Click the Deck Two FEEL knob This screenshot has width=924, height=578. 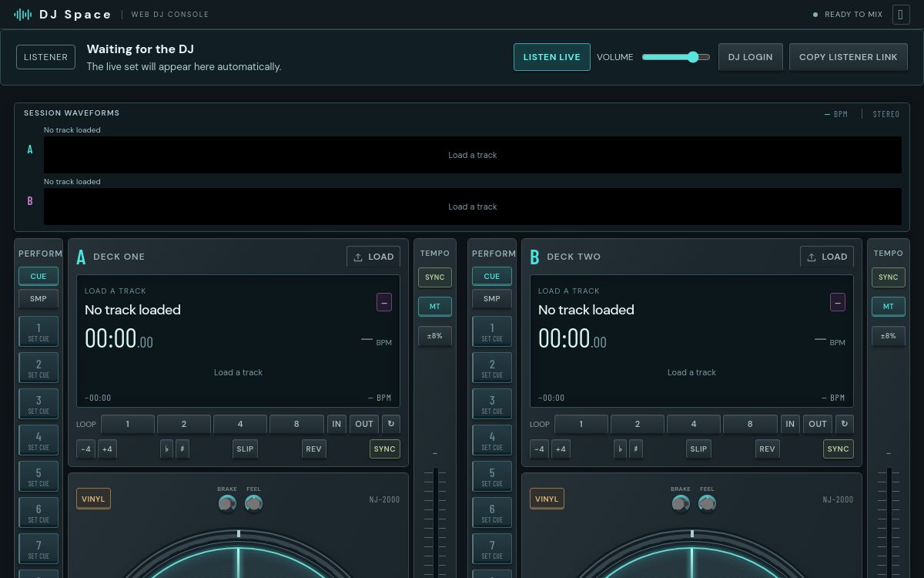(x=707, y=503)
